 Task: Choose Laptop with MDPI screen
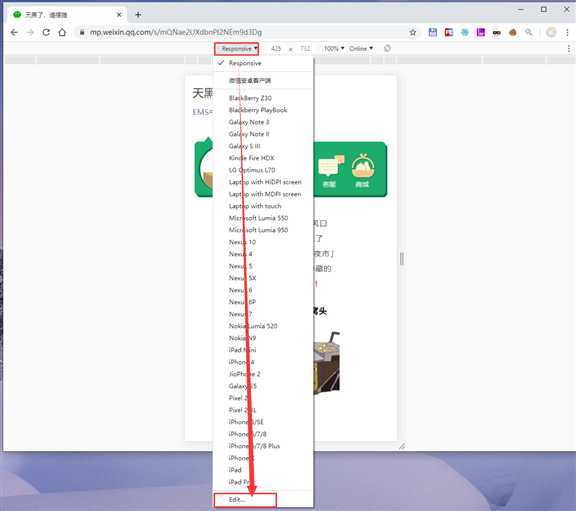(263, 194)
